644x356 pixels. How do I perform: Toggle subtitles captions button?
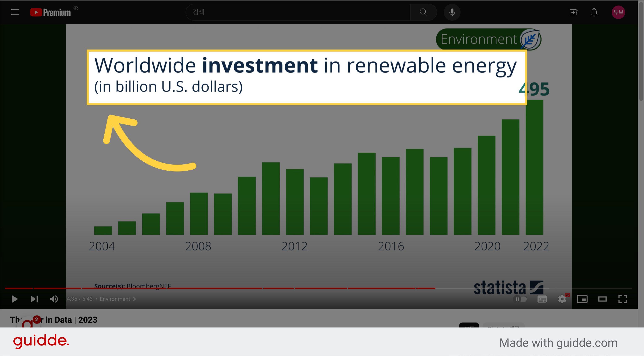(x=542, y=299)
